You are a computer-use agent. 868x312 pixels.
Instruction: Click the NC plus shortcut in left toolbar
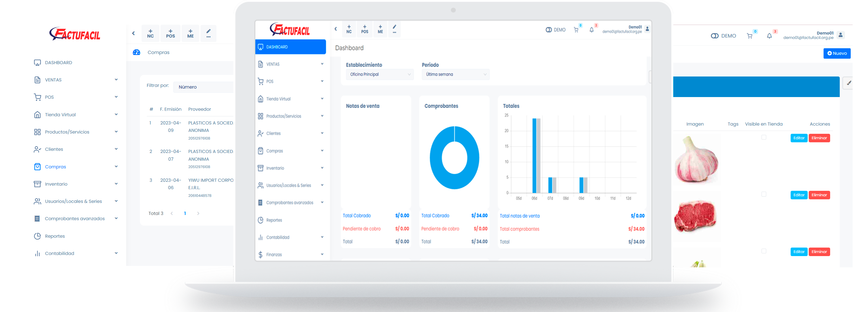(150, 33)
